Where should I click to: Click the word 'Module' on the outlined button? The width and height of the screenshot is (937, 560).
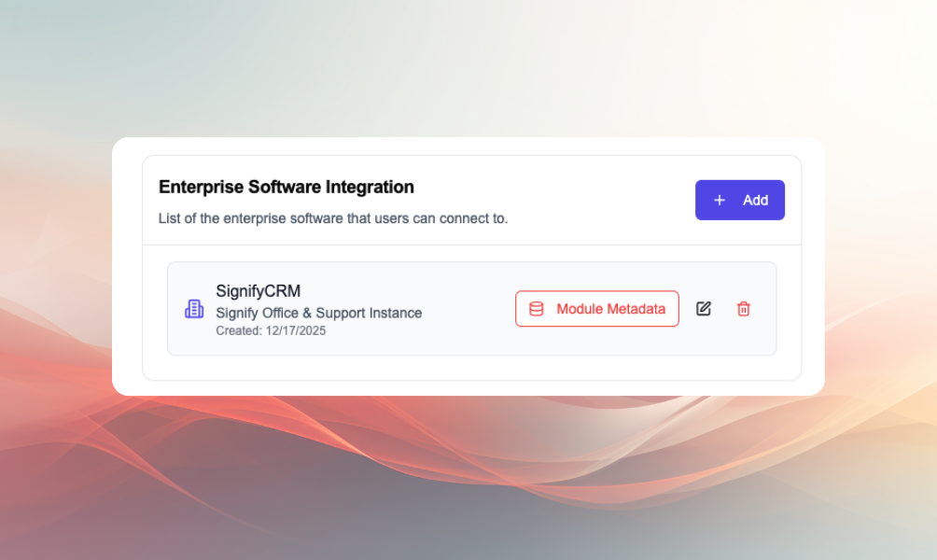pyautogui.click(x=580, y=309)
